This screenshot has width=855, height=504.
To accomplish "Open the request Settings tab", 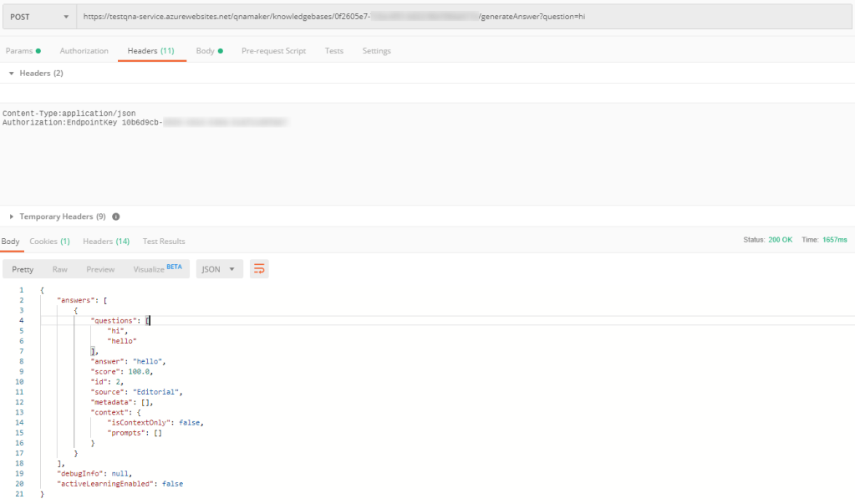I will point(376,51).
